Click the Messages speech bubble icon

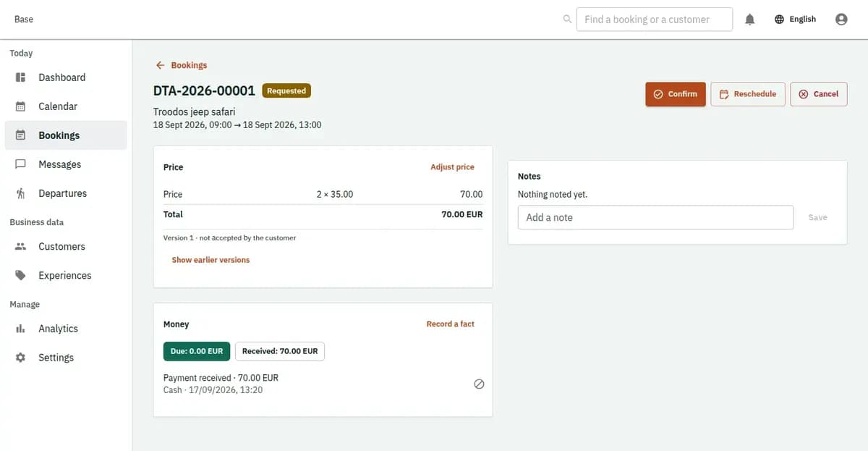pyautogui.click(x=21, y=164)
